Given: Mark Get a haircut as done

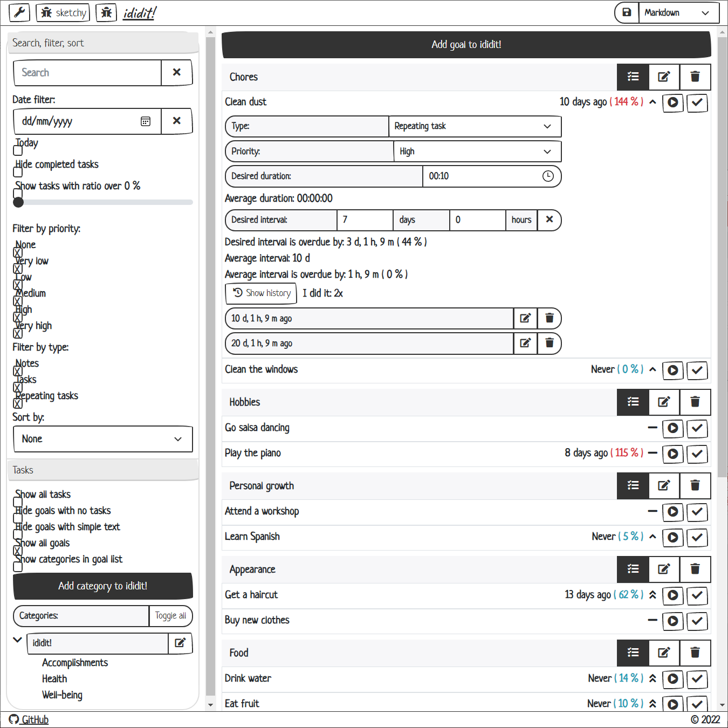Looking at the screenshot, I should coord(697,595).
